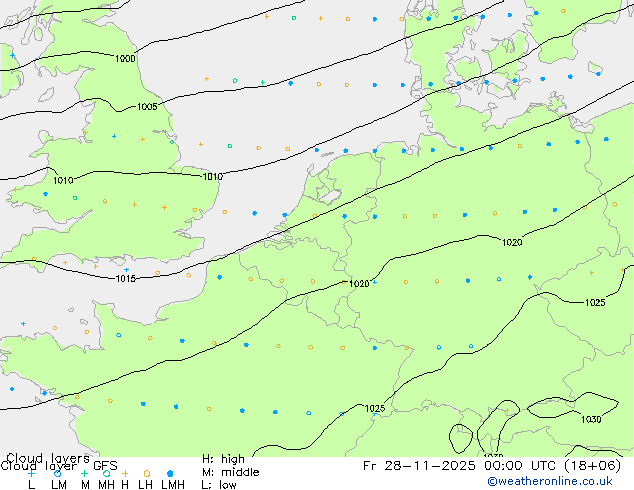Click the 1010 isobar label on England's east coast
634x490 pixels.
[x=212, y=177]
